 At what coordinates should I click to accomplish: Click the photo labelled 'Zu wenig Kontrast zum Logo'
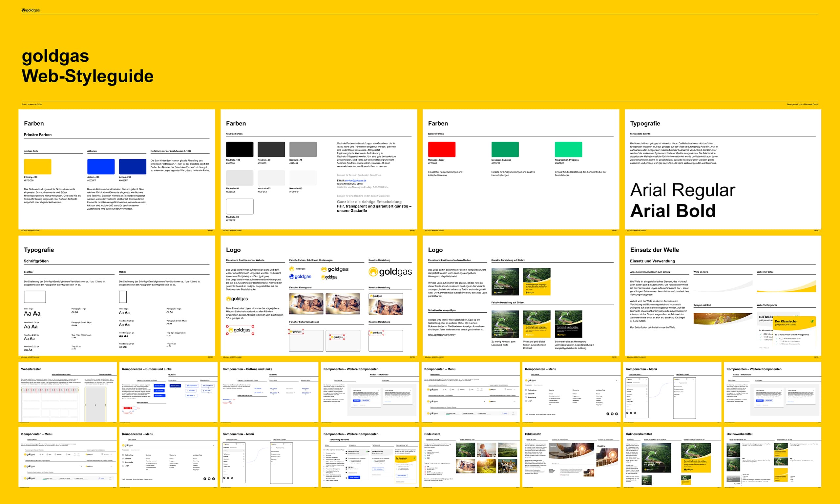coord(505,324)
